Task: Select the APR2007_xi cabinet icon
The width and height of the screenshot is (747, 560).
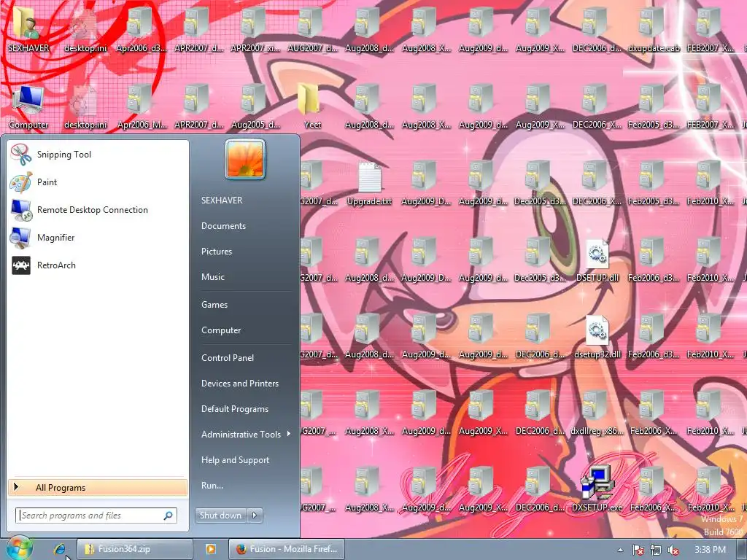Action: click(255, 29)
